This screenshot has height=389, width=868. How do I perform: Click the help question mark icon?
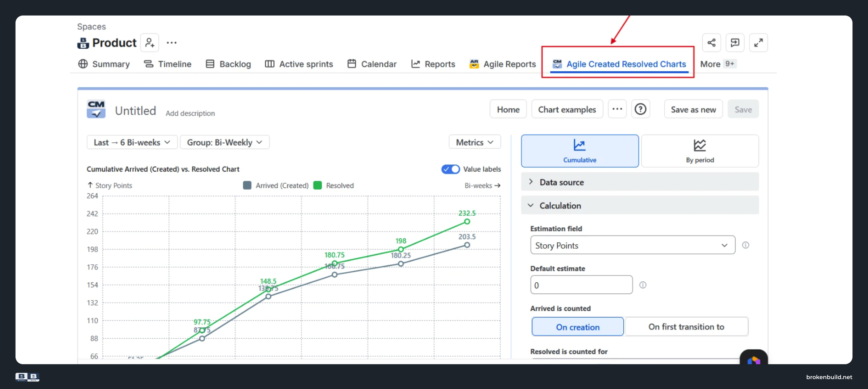(x=641, y=109)
